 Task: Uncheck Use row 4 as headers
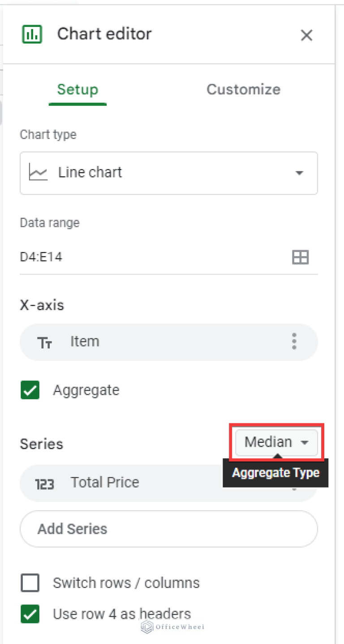point(30,614)
